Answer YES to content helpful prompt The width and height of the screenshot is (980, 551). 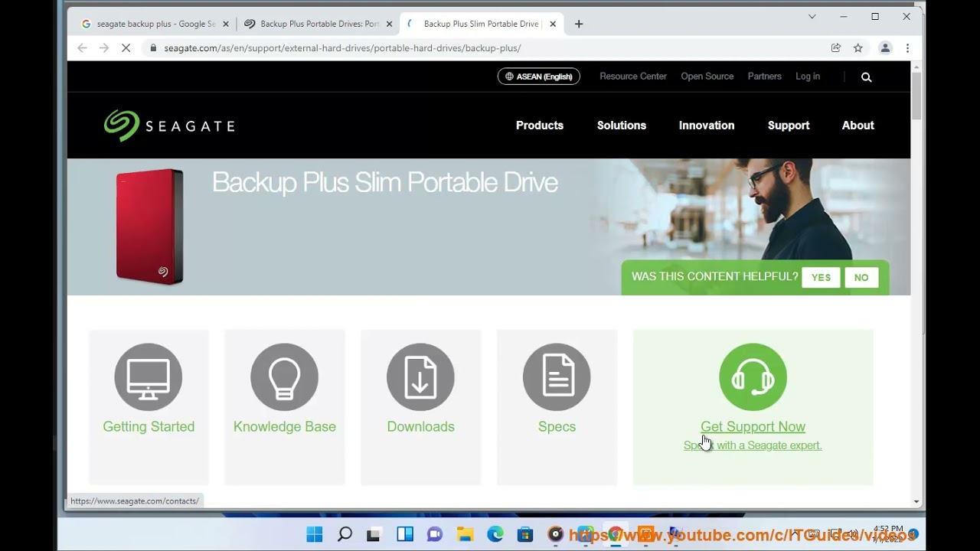coord(821,278)
